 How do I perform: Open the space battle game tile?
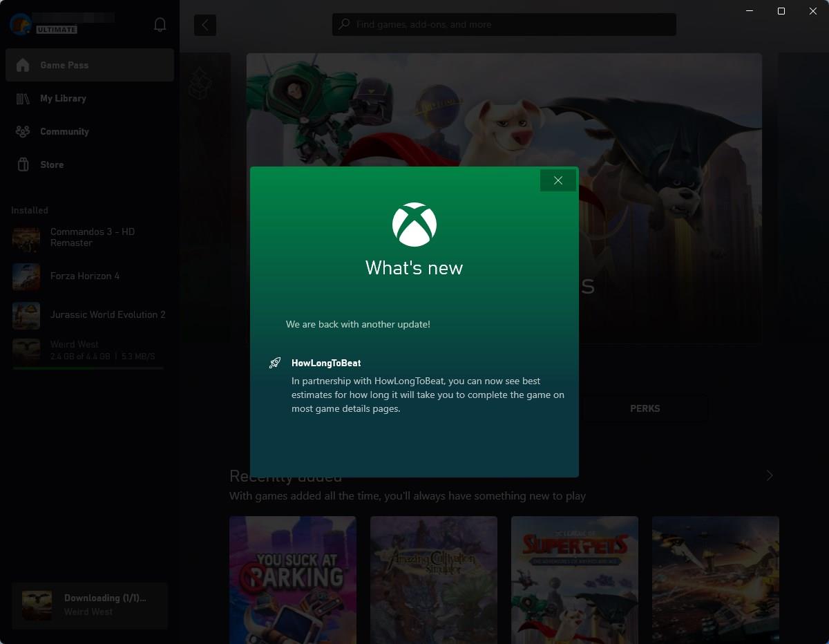[x=716, y=580]
